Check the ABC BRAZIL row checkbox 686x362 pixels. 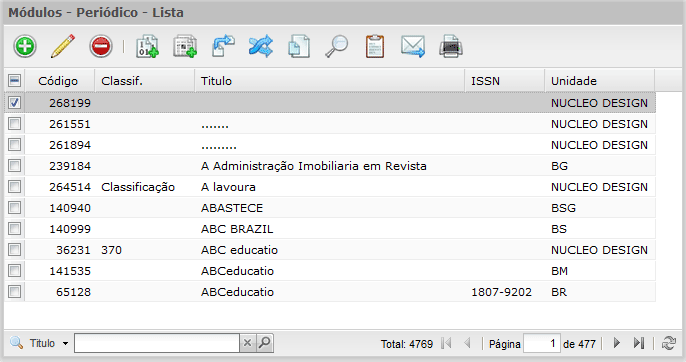click(x=14, y=228)
